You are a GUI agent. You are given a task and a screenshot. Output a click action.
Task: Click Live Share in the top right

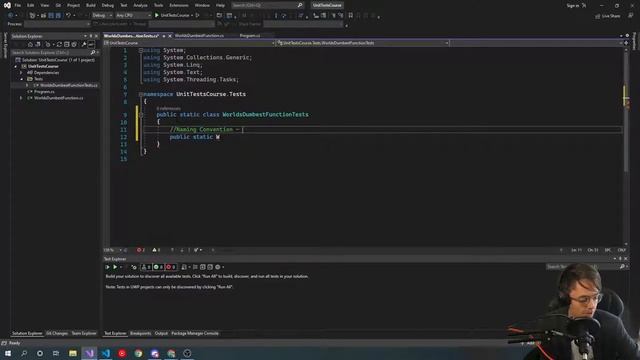click(607, 16)
